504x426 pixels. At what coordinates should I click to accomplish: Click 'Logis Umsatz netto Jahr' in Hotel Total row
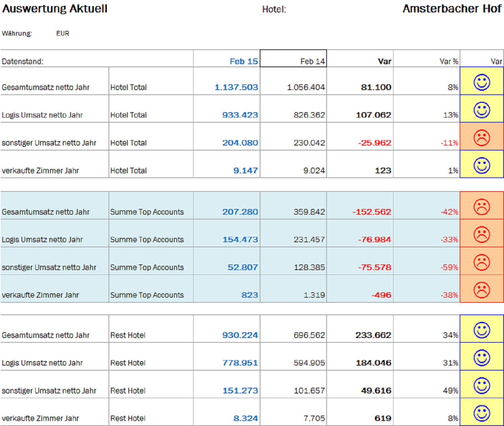(42, 115)
